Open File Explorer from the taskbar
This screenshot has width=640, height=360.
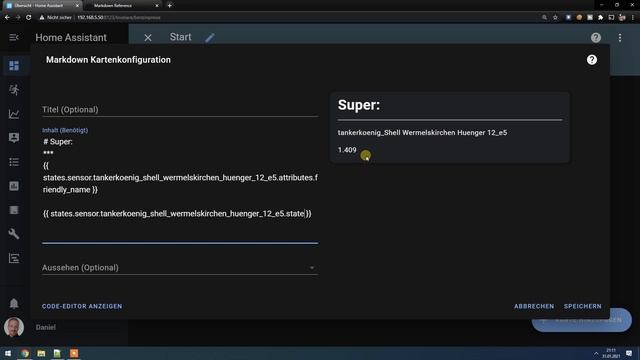(x=41, y=353)
